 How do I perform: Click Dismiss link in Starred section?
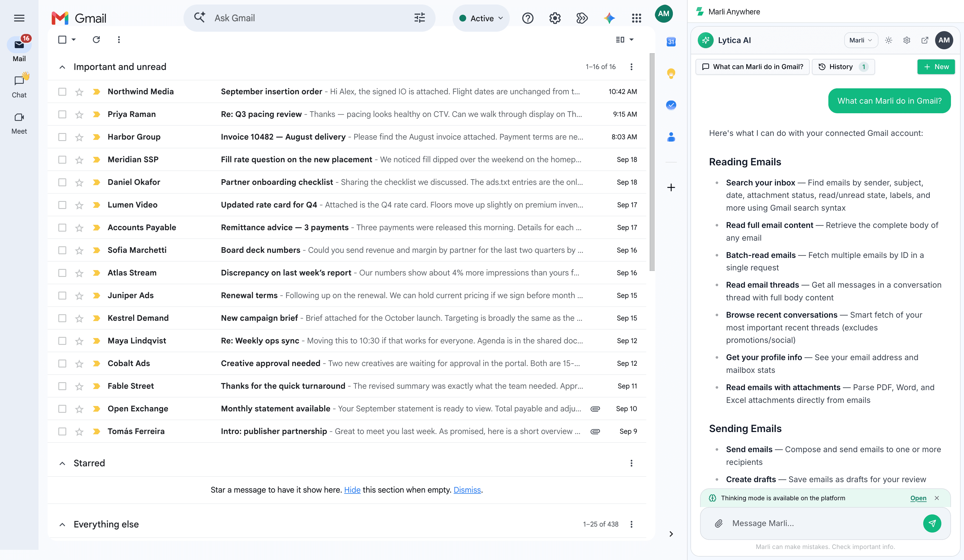[467, 490]
